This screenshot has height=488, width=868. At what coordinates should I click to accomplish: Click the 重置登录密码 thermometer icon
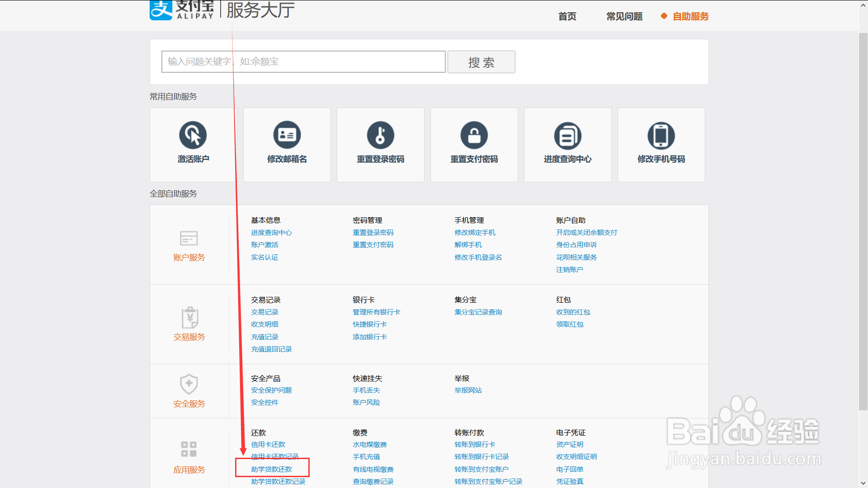pyautogui.click(x=380, y=135)
